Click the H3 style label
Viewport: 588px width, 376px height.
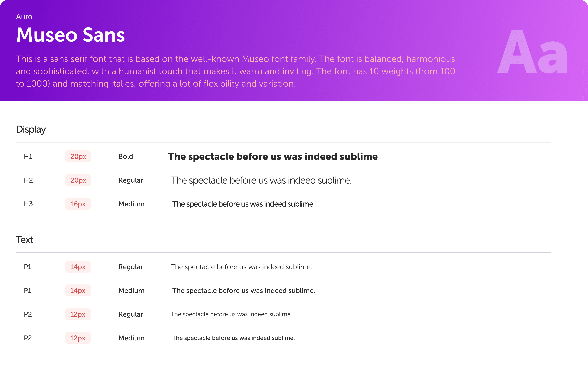coord(28,204)
